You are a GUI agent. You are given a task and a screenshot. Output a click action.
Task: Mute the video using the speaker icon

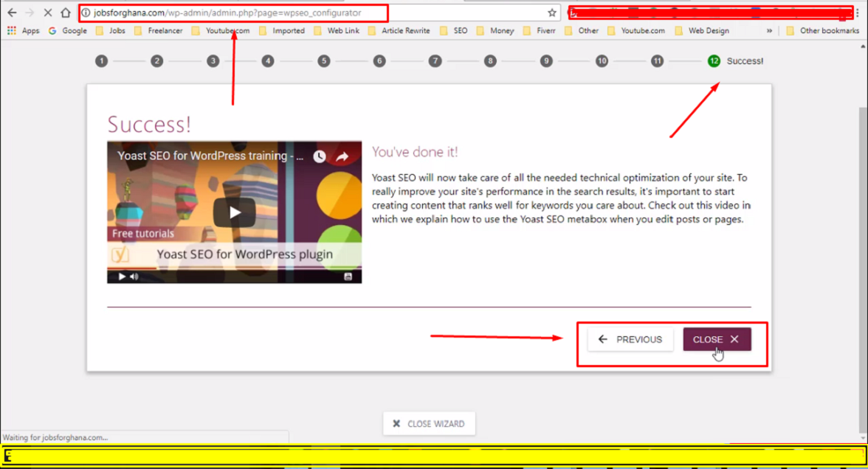[134, 277]
